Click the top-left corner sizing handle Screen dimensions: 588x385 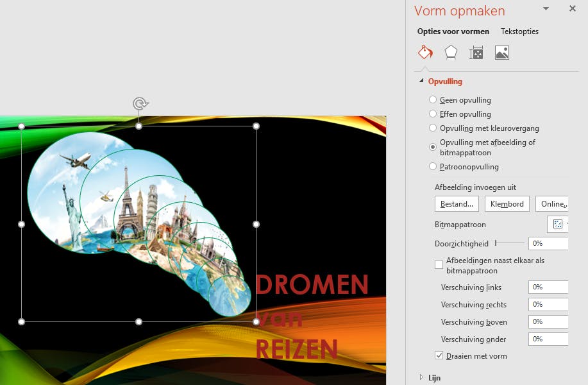tap(21, 126)
